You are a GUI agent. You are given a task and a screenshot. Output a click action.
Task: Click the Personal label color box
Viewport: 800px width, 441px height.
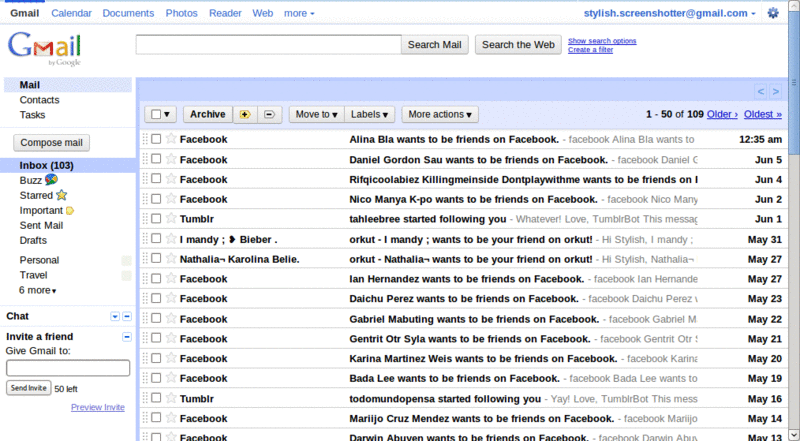pyautogui.click(x=127, y=261)
